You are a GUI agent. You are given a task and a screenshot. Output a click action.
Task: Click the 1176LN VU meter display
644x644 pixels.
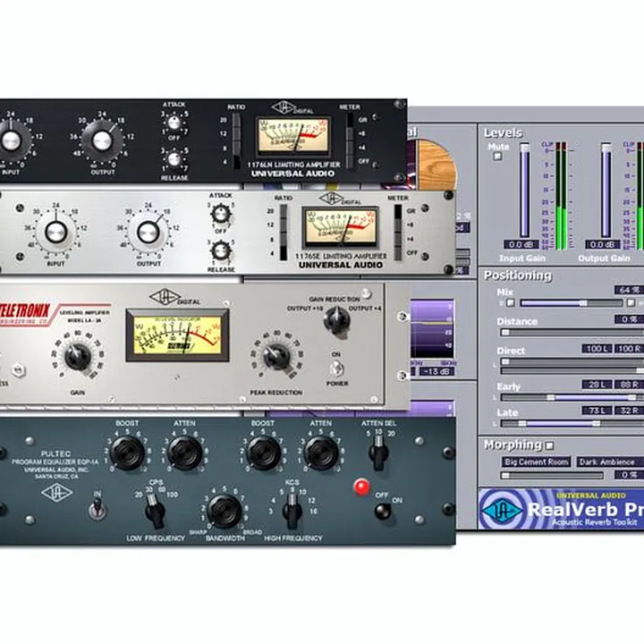[x=293, y=135]
